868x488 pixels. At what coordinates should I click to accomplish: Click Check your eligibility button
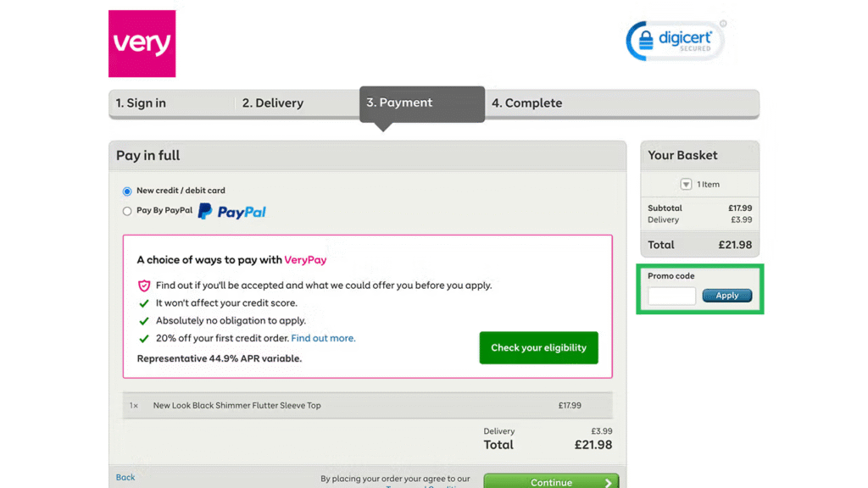pyautogui.click(x=538, y=347)
